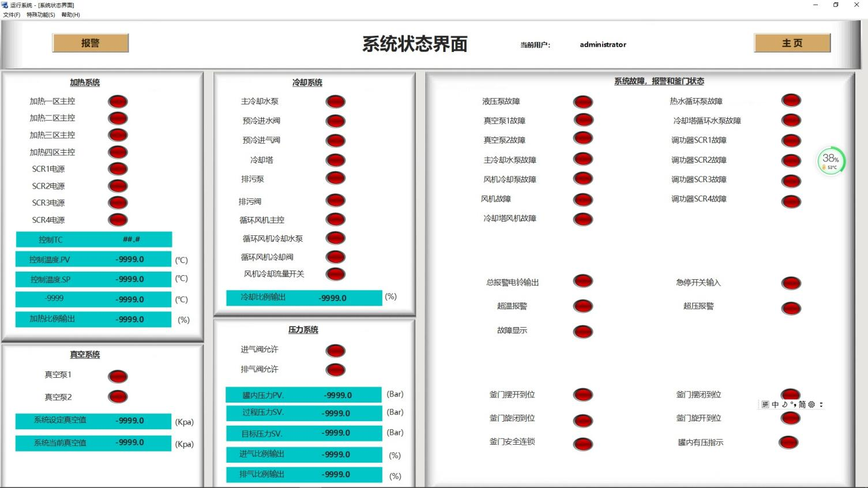The height and width of the screenshot is (488, 868).
Task: Click the 系统设定真空值 value field
Action: coord(94,421)
